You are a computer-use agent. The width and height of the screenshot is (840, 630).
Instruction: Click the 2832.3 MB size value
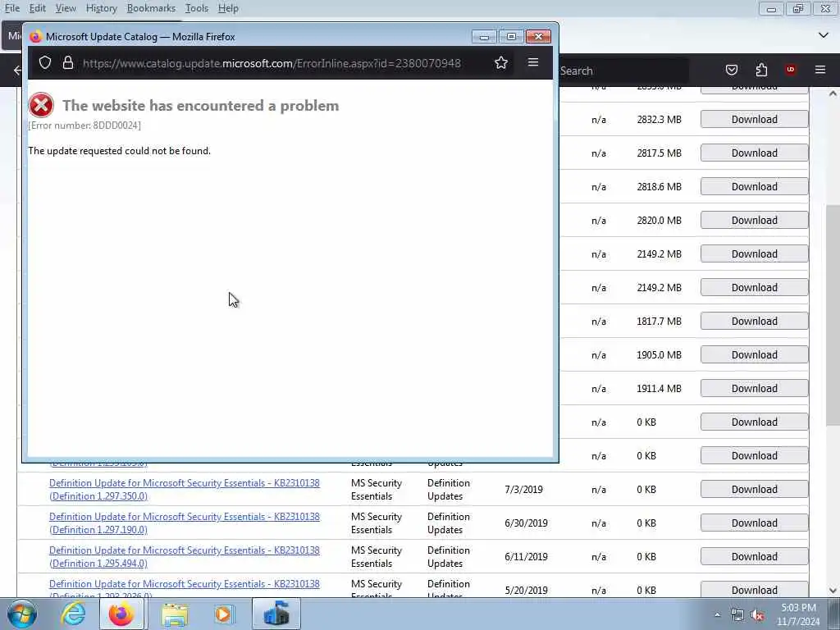659,120
